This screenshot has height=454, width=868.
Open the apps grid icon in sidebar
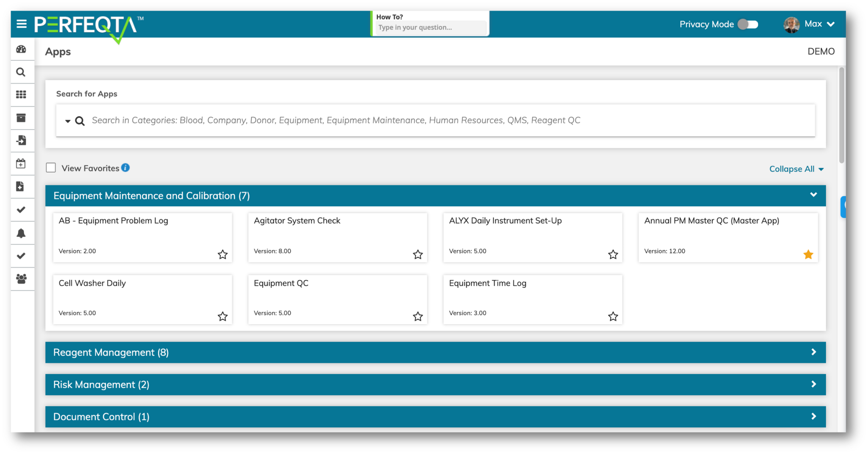click(21, 95)
